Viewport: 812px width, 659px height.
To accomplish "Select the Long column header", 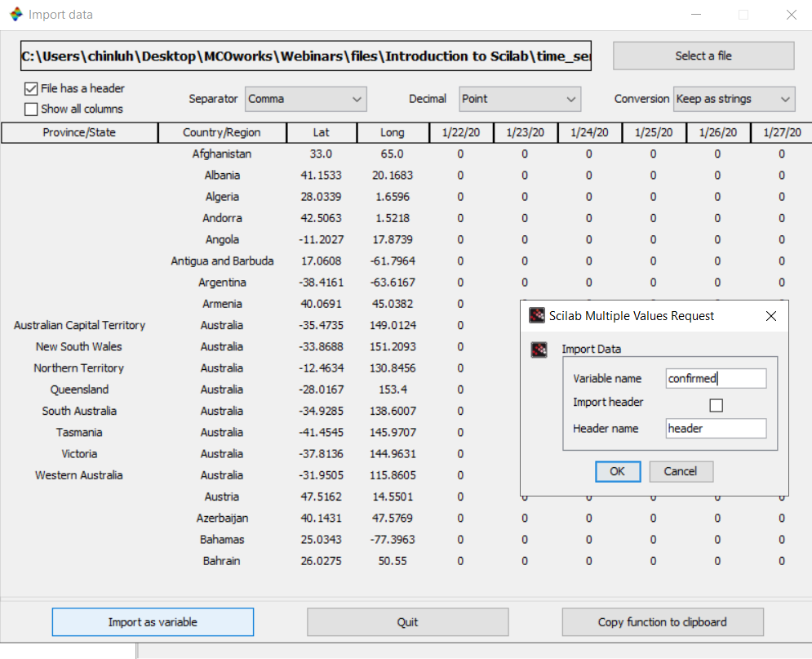I will point(393,132).
